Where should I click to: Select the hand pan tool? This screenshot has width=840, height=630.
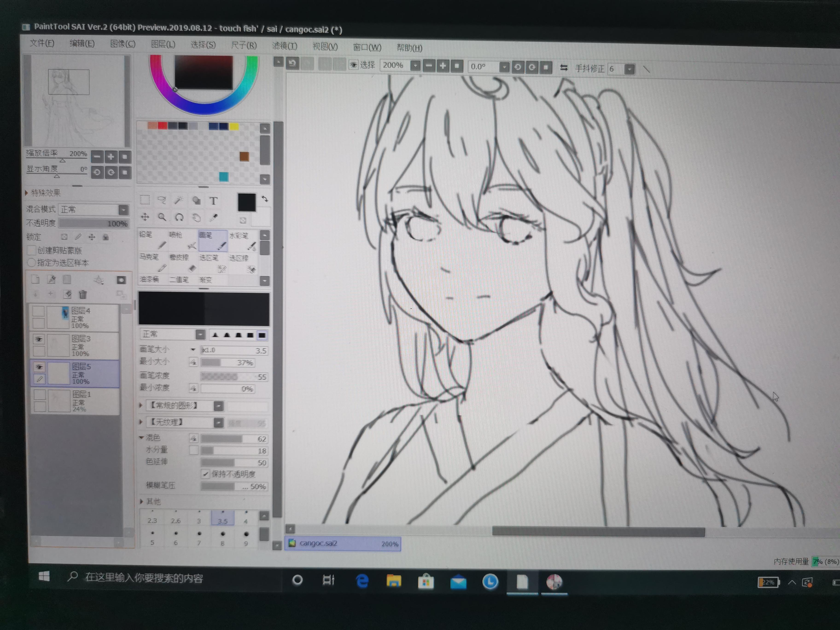(x=196, y=218)
